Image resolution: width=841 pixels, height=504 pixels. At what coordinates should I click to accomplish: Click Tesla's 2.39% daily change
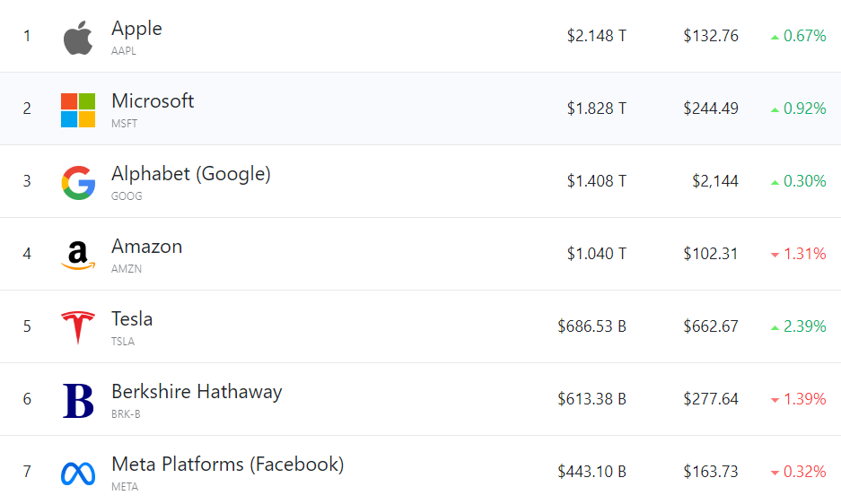pyautogui.click(x=804, y=326)
